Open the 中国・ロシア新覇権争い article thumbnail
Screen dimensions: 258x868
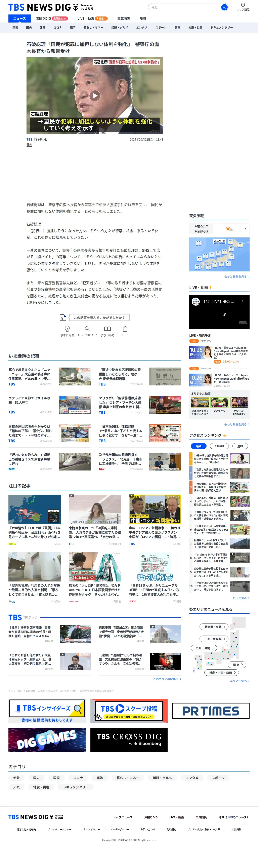[x=155, y=509]
